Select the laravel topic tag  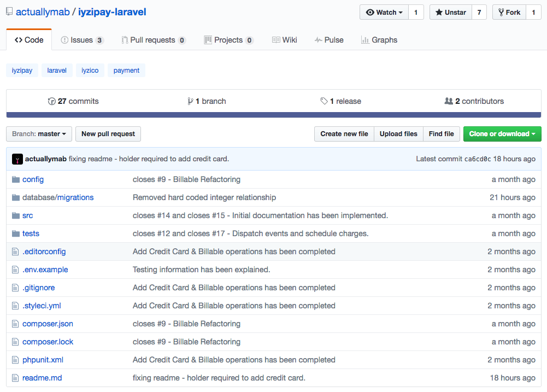[x=57, y=71]
